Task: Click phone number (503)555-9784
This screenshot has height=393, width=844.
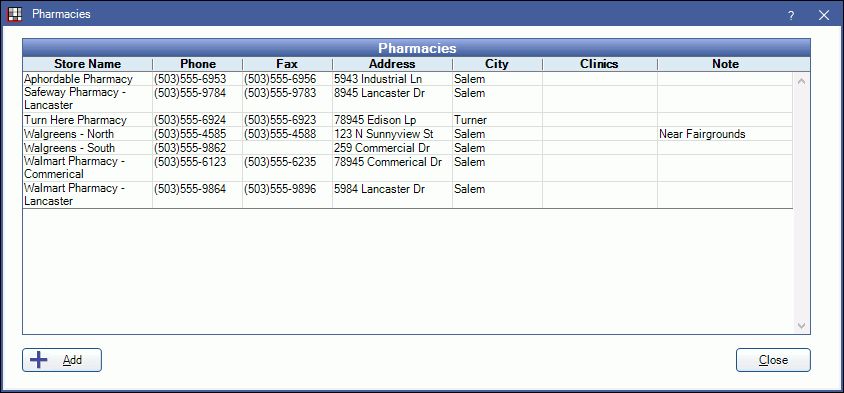Action: click(190, 93)
